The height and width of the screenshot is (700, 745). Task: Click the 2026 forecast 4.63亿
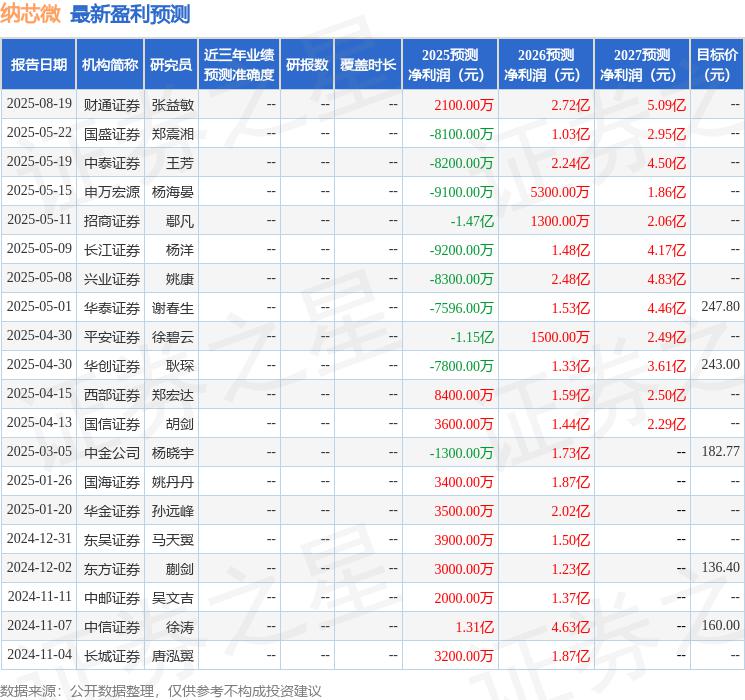tap(570, 627)
